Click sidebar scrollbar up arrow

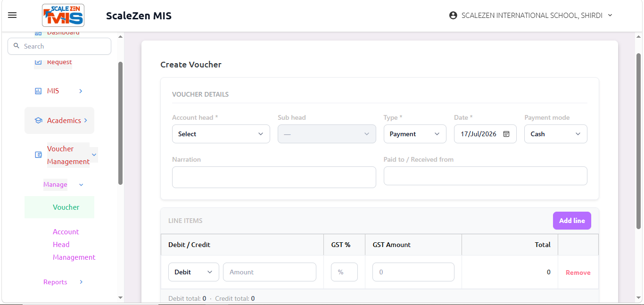120,37
